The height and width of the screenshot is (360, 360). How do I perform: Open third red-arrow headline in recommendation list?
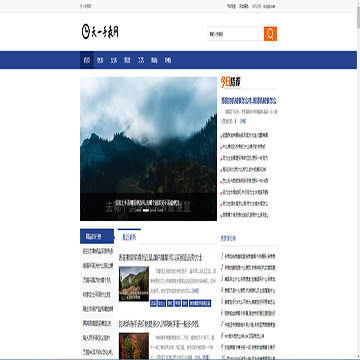tap(245, 158)
